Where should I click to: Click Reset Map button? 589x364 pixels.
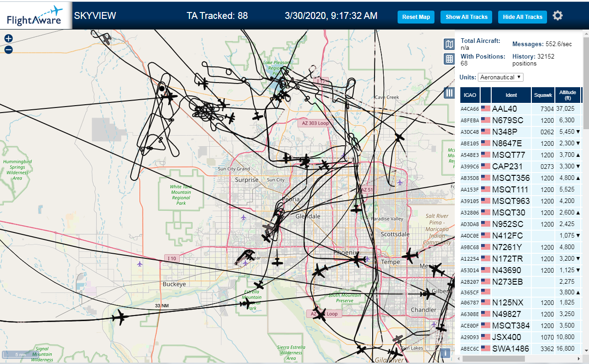pos(416,17)
